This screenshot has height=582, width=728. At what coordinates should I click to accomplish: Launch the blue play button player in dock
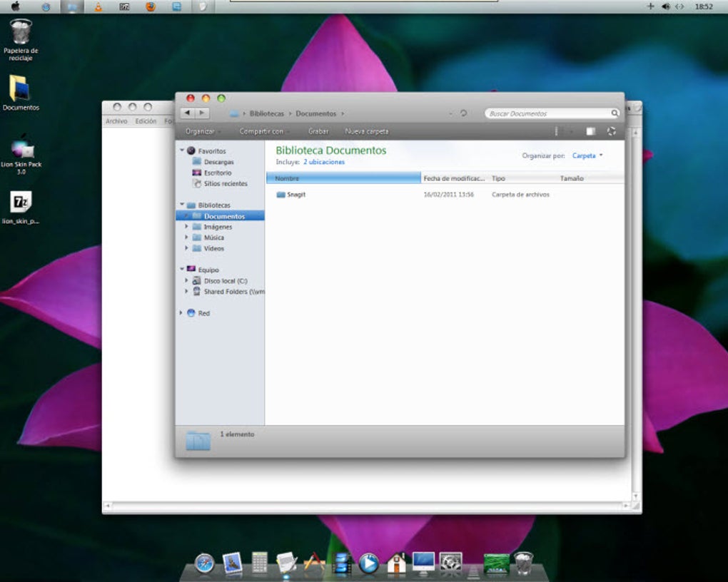369,563
